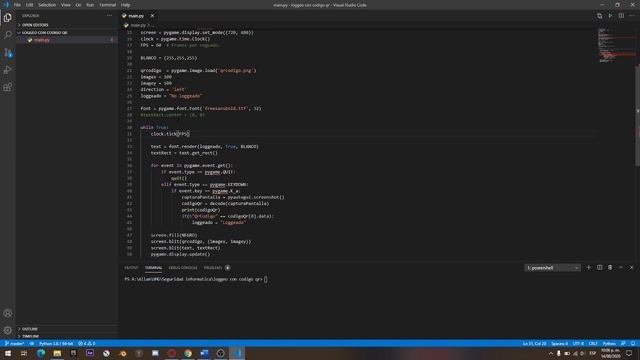The image size is (640, 360).
Task: Switch to the Terminal panel tab
Action: pos(153,268)
